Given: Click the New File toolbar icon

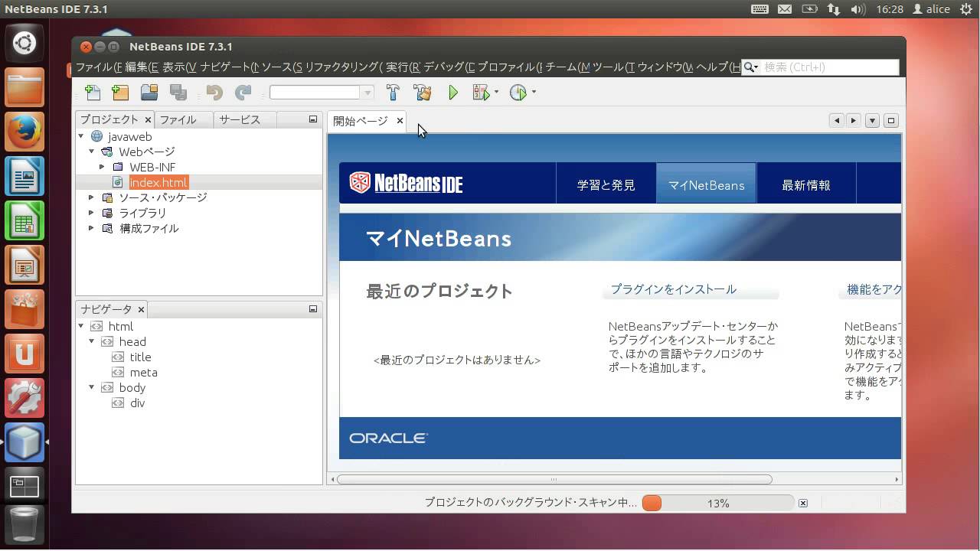Looking at the screenshot, I should (x=93, y=93).
